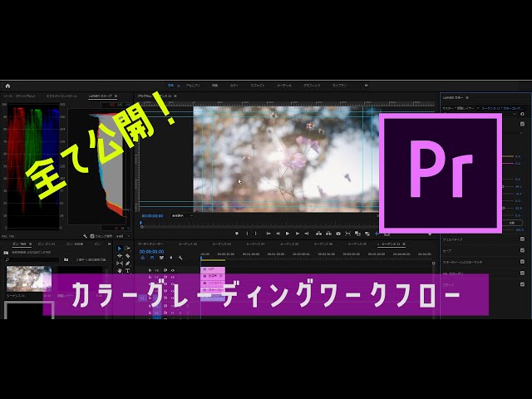Click the Mark In bracket button
This screenshot has height=399, width=532.
(247, 234)
